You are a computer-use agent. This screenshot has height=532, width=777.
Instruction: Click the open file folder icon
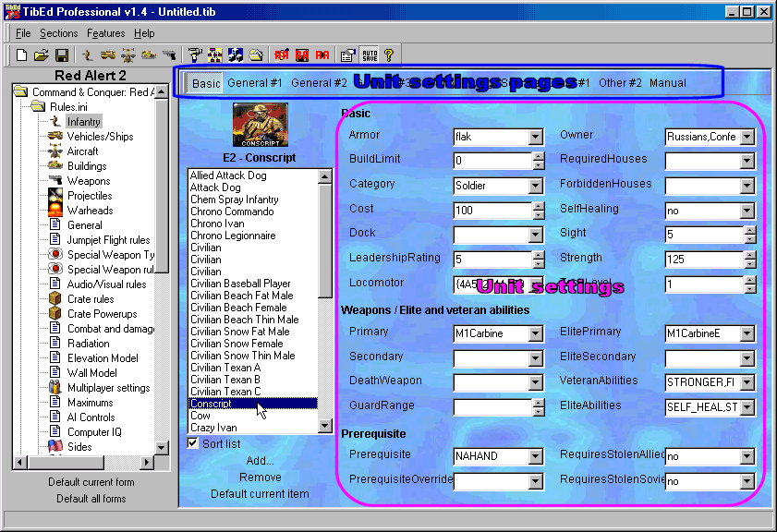(42, 55)
